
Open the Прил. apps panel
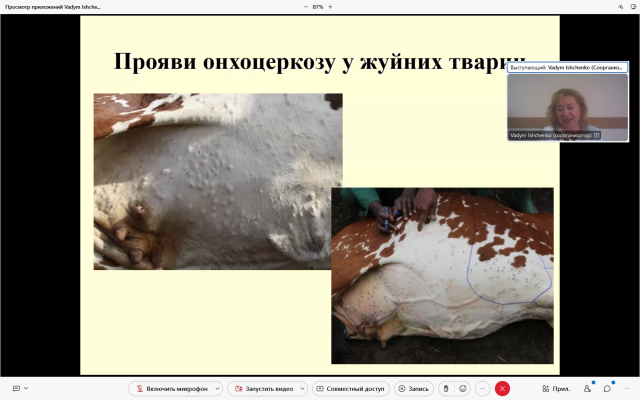coord(556,389)
